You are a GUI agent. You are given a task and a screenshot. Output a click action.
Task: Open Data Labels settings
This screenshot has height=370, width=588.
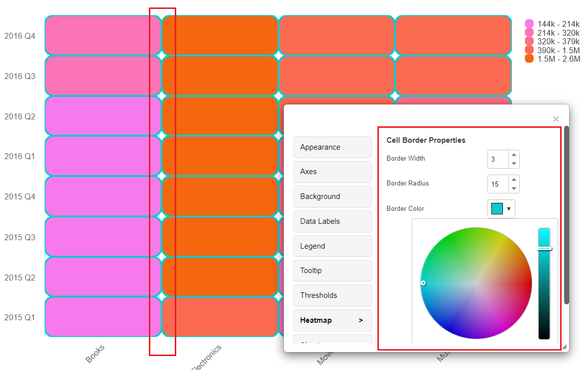pos(332,221)
